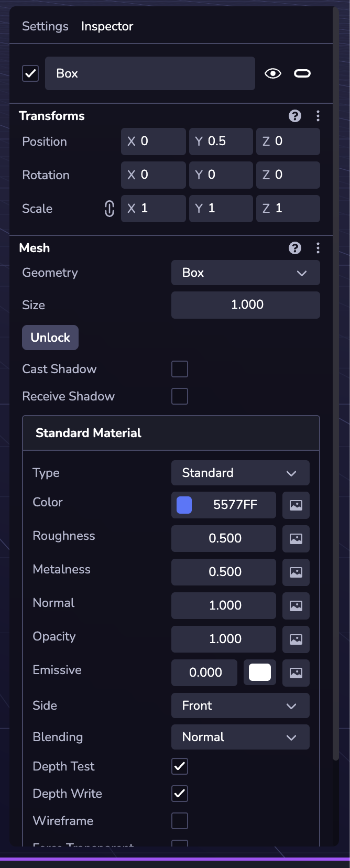Enable the Wireframe checkbox
This screenshot has height=868, width=350.
point(180,821)
